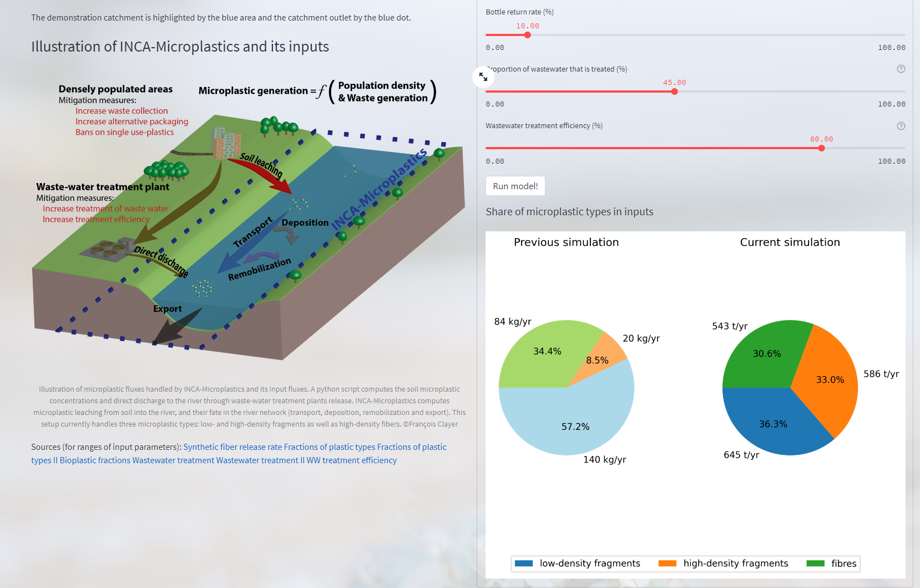Click the blue low-density fragments legend swatch
The height and width of the screenshot is (588, 920).
(x=524, y=564)
